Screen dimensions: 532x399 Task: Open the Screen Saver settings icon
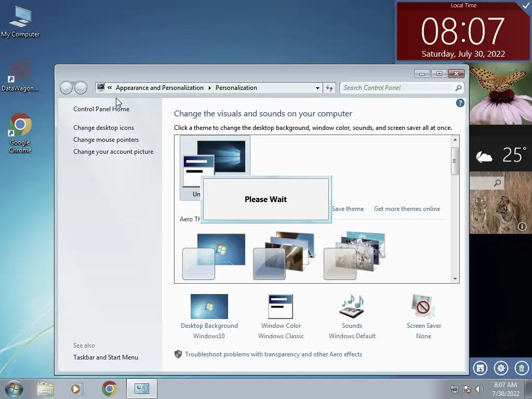point(424,307)
